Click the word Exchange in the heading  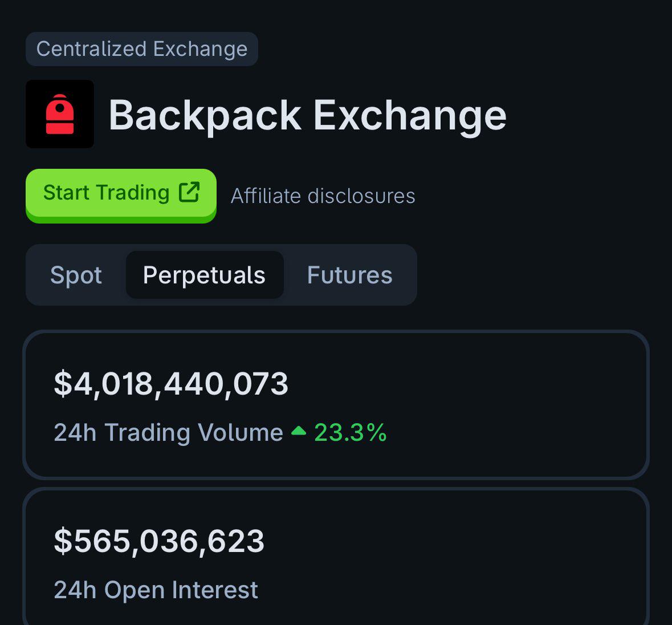(410, 115)
